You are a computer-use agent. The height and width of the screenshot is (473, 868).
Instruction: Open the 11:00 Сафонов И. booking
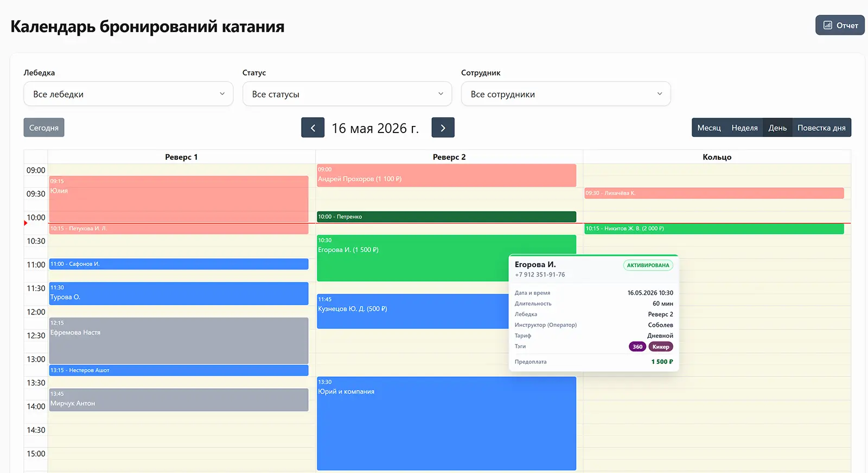coord(179,264)
